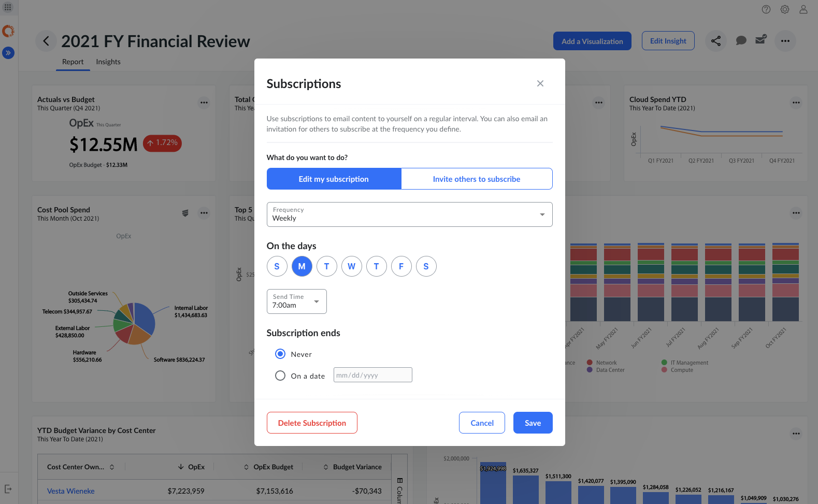Expand sidebar with double chevron icon
This screenshot has width=818, height=504.
click(8, 53)
